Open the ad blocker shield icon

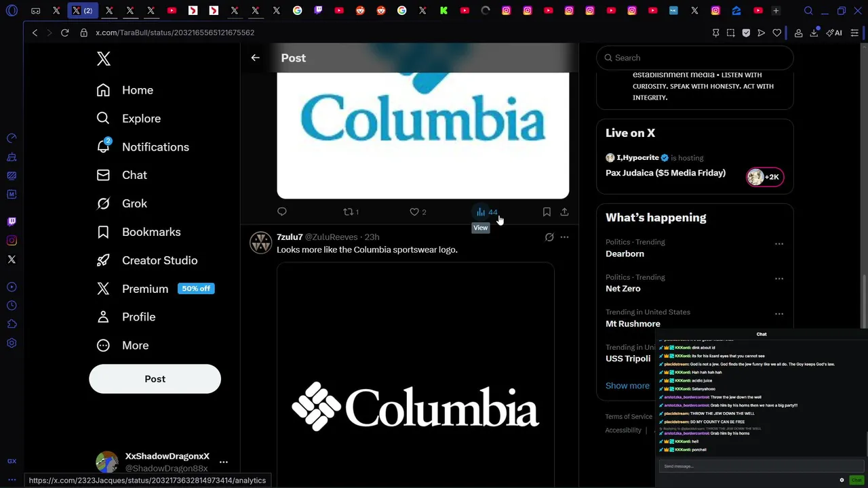(x=746, y=33)
